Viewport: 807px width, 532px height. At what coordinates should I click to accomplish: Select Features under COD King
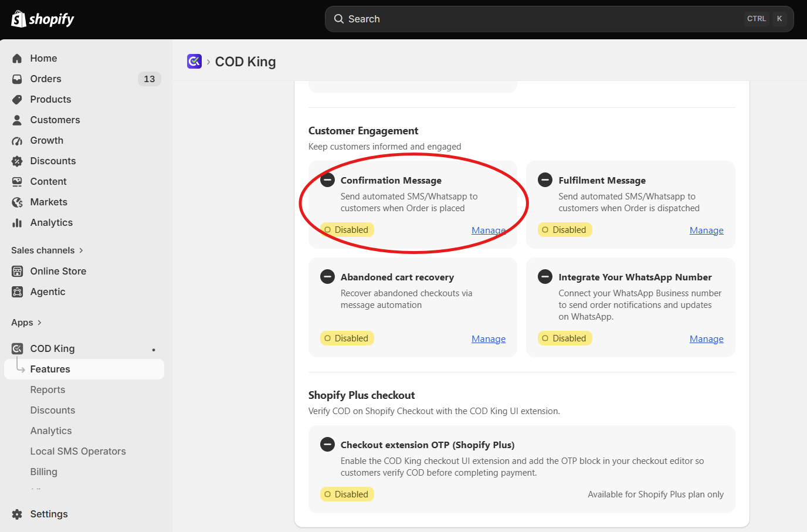84,369
